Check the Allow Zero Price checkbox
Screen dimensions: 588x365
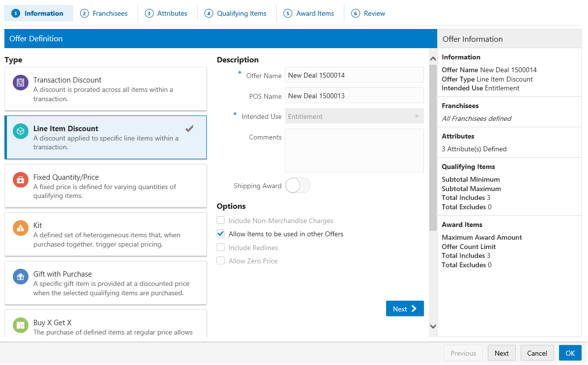[x=221, y=261]
